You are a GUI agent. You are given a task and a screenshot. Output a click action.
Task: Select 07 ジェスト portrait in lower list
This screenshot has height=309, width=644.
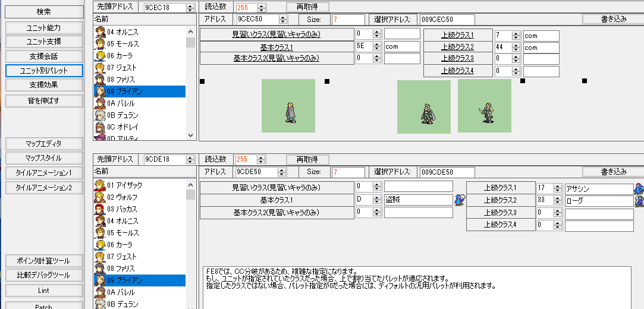click(100, 257)
